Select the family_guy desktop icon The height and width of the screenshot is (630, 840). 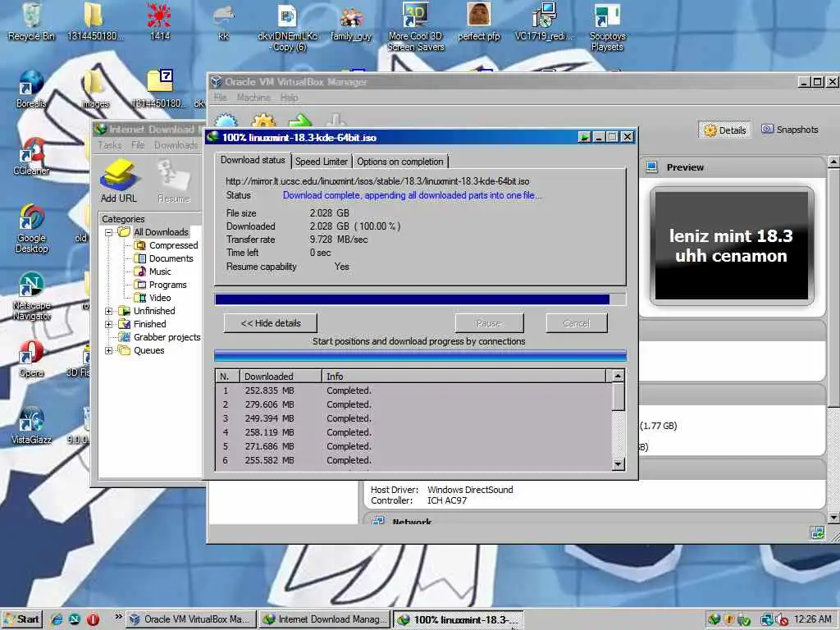(351, 21)
